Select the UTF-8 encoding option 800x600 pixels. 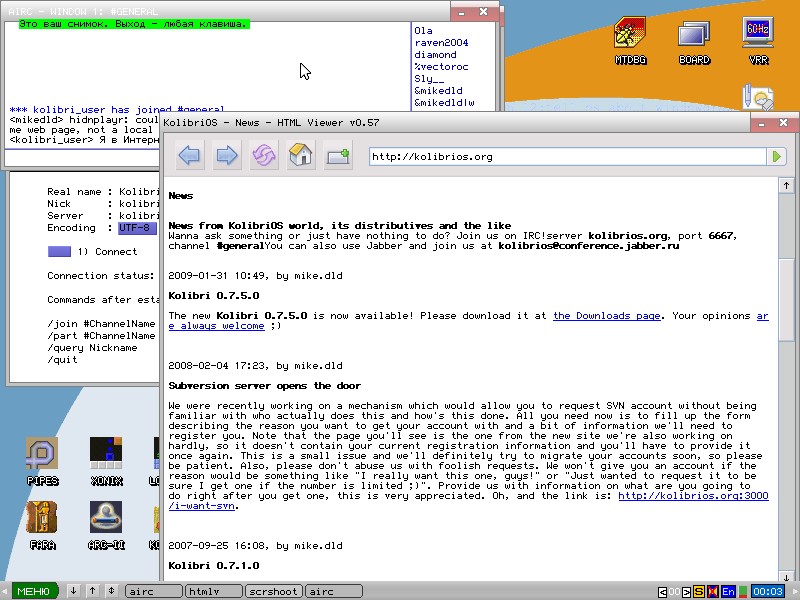[x=138, y=228]
